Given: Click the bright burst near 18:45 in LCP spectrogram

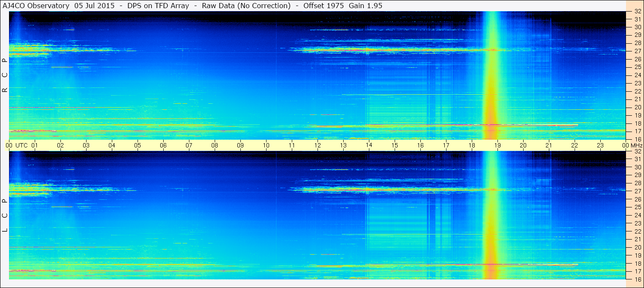Looking at the screenshot, I should coord(491,216).
